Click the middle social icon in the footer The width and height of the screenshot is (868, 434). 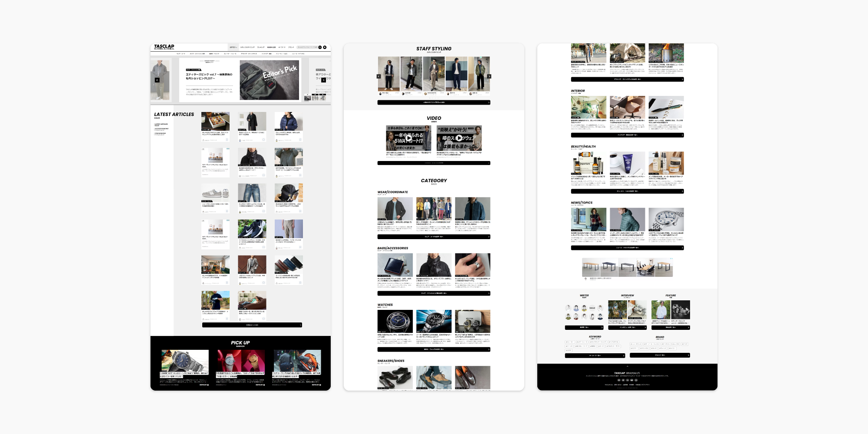[x=628, y=380]
